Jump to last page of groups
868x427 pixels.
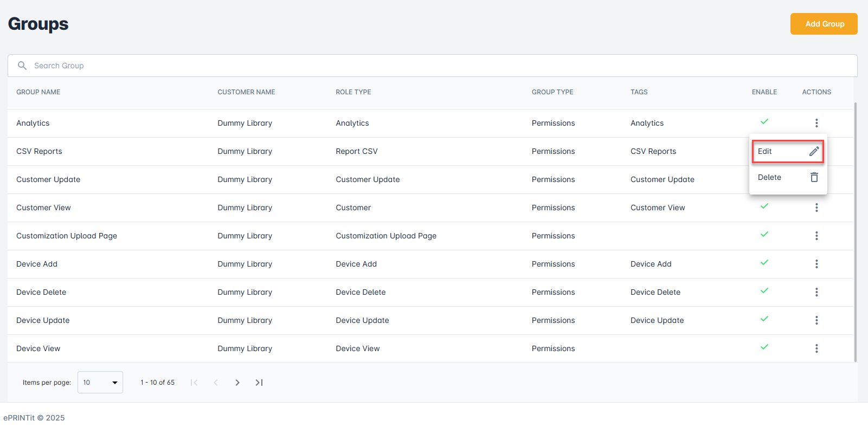(x=259, y=383)
